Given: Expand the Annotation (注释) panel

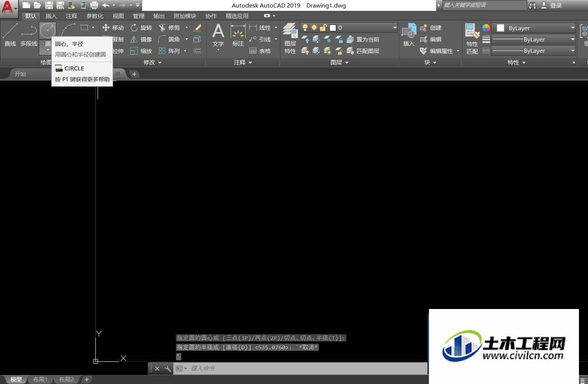Looking at the screenshot, I should [x=243, y=62].
